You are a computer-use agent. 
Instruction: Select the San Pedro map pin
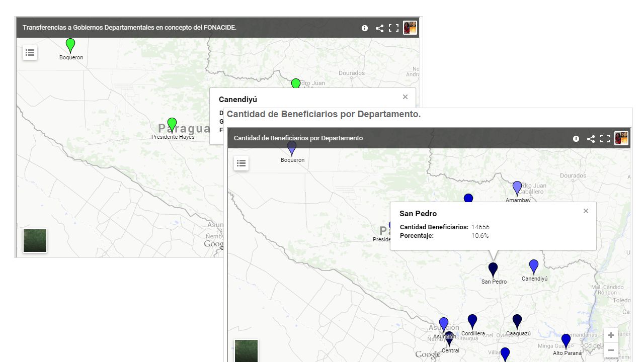(493, 270)
